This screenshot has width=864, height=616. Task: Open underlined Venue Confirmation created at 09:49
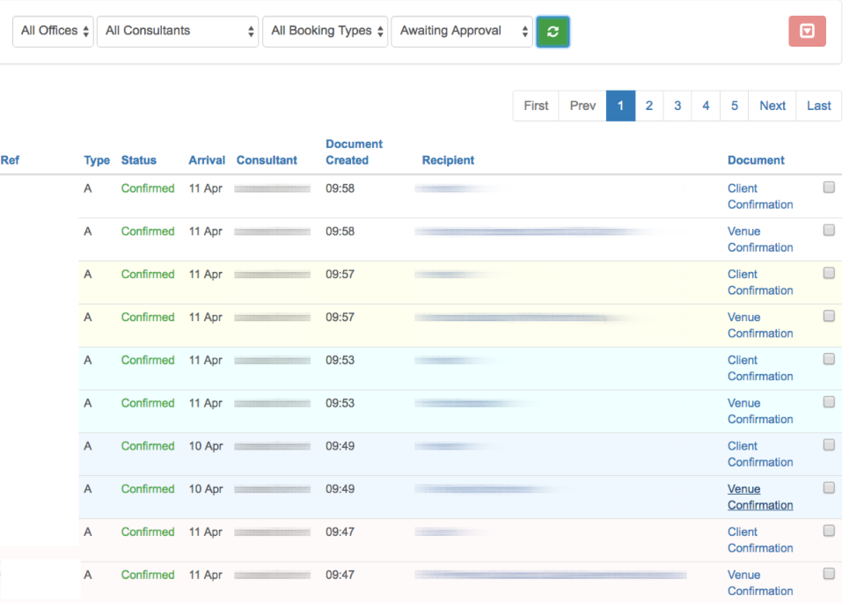pos(760,497)
